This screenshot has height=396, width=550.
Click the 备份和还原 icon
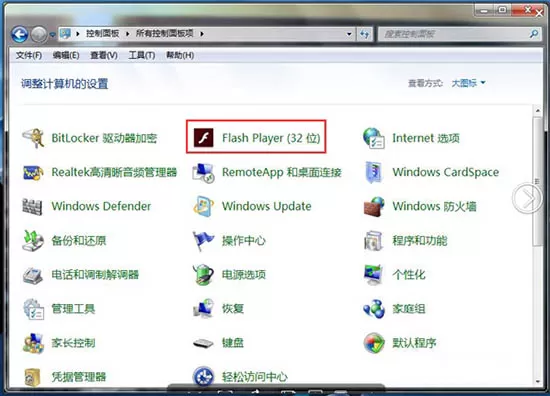click(x=33, y=240)
